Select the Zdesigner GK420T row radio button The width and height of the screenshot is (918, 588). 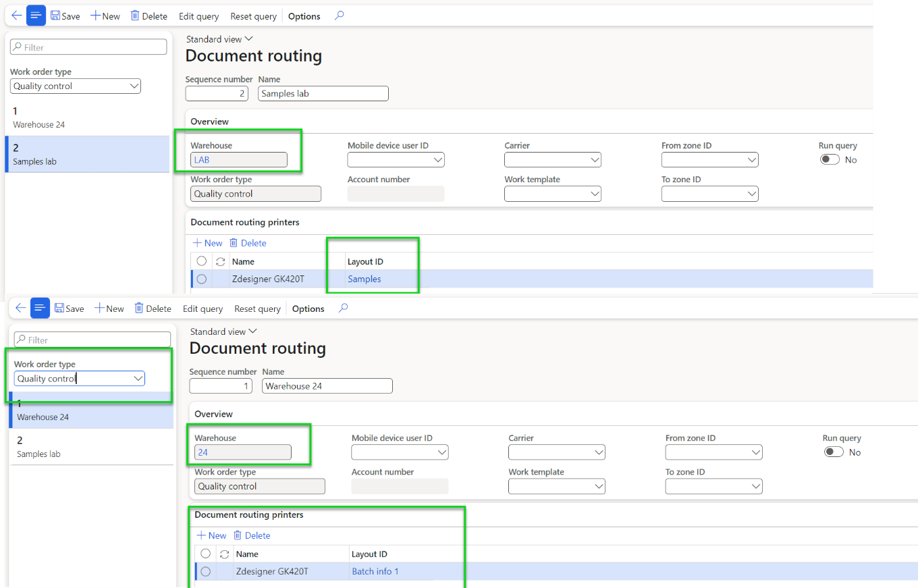[201, 279]
